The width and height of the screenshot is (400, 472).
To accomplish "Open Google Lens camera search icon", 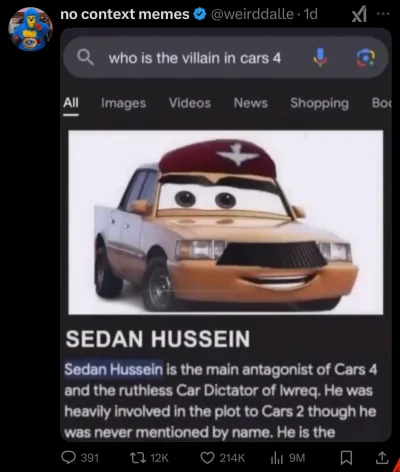I will pyautogui.click(x=366, y=58).
